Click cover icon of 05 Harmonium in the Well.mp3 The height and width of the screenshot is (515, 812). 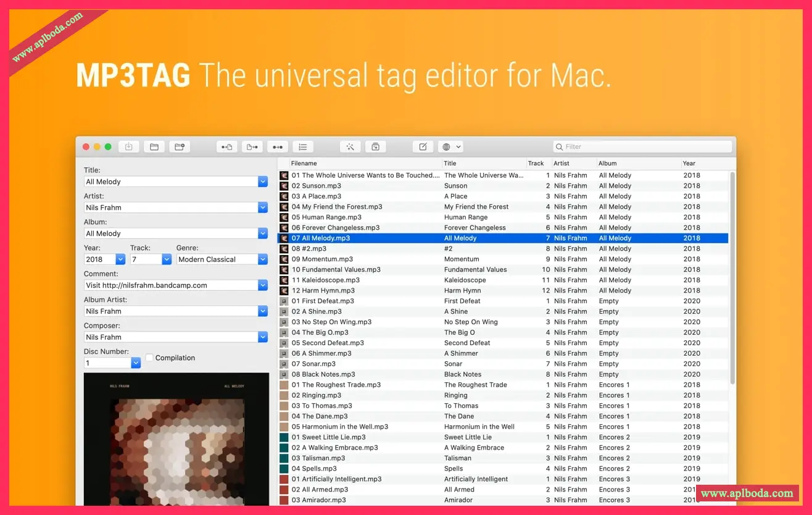pyautogui.click(x=284, y=427)
